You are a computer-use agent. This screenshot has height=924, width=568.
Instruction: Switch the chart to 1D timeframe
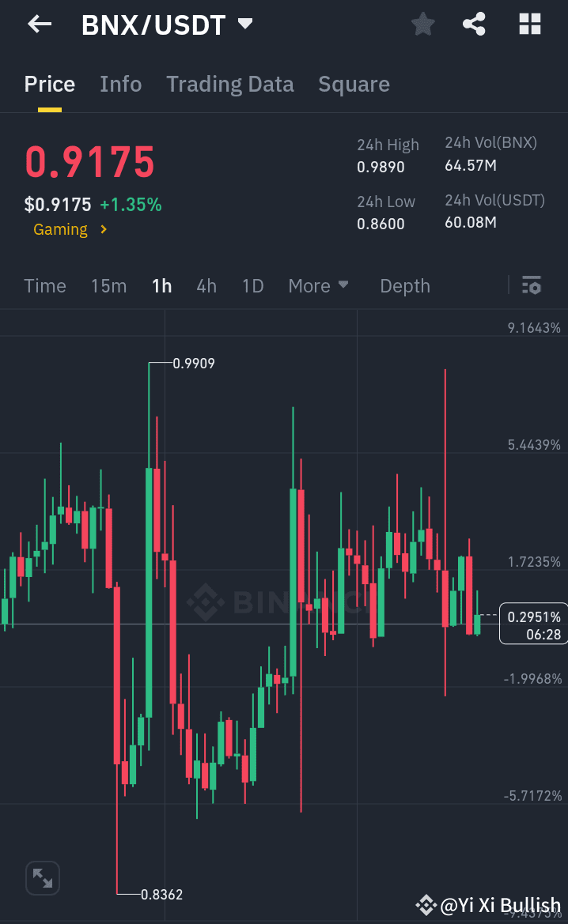[x=252, y=285]
